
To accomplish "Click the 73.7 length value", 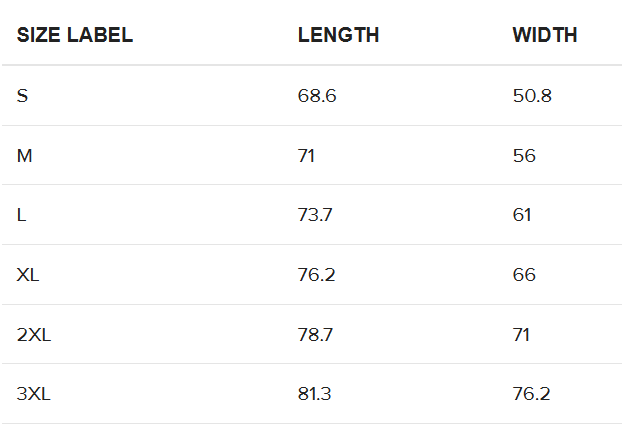I will pos(315,215).
